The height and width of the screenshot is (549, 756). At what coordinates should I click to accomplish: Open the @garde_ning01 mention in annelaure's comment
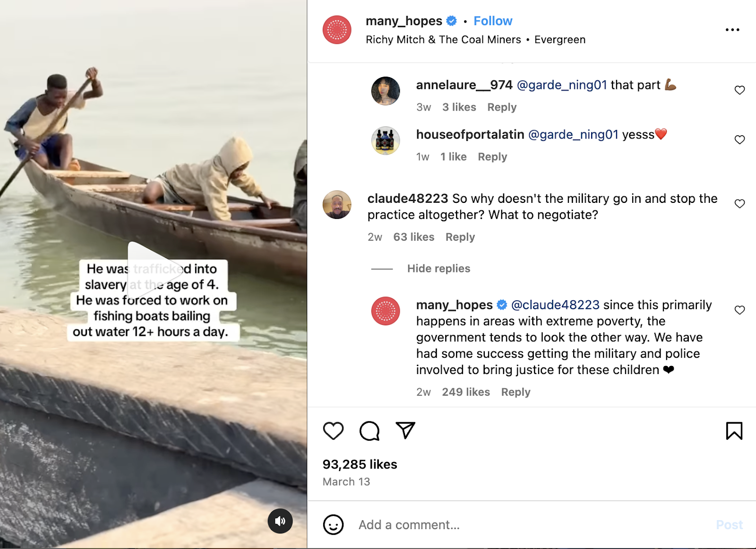click(x=562, y=85)
